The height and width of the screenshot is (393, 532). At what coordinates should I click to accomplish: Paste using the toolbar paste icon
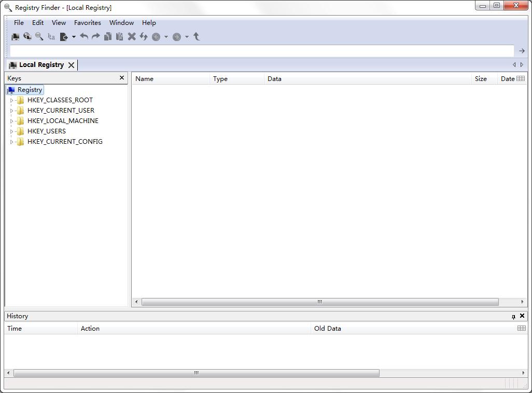pyautogui.click(x=120, y=36)
